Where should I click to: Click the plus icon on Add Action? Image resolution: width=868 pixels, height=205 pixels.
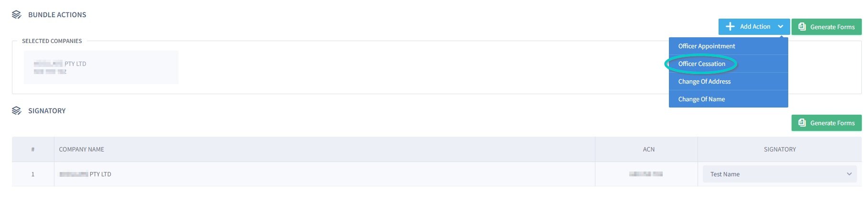coord(730,27)
